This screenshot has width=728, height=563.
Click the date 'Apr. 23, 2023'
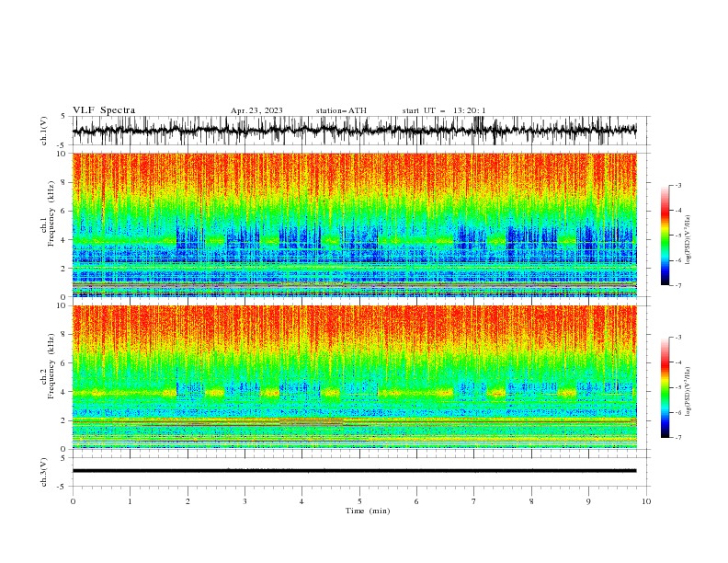tap(256, 110)
